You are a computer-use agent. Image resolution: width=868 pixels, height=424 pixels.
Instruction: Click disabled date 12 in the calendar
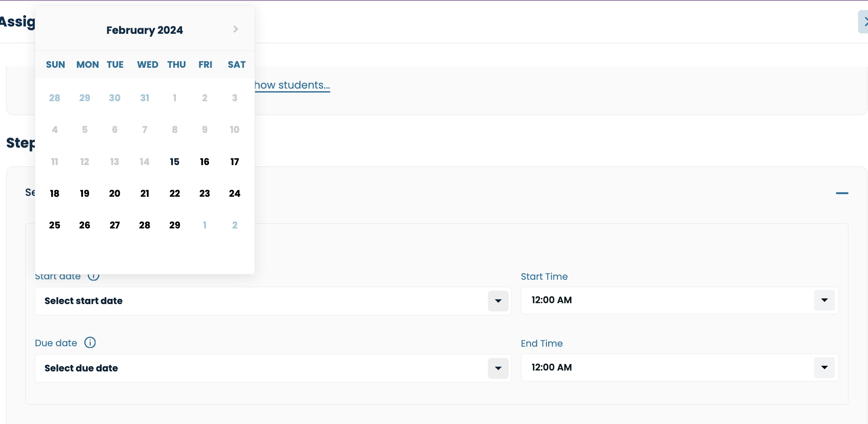point(85,162)
